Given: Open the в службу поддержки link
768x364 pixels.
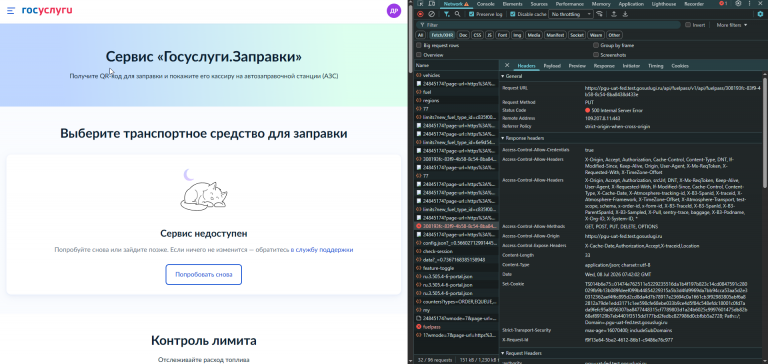Looking at the screenshot, I should tap(322, 249).
